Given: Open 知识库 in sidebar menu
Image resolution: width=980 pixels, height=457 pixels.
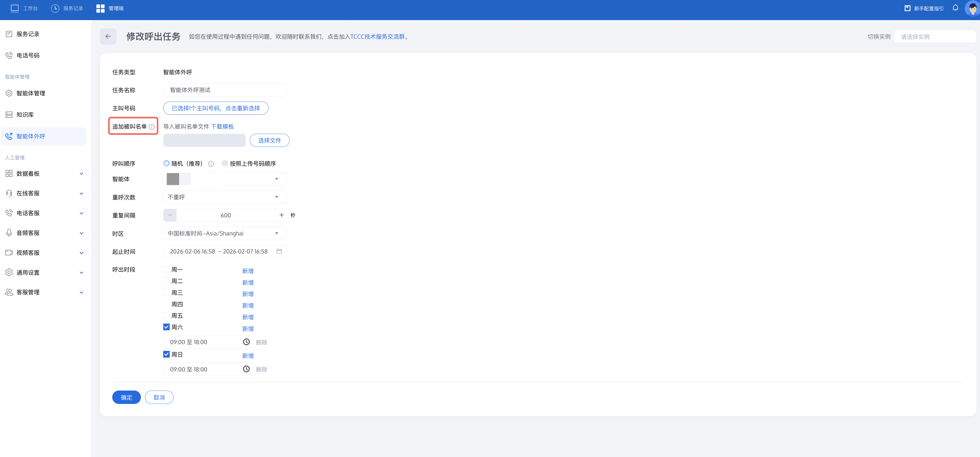Looking at the screenshot, I should tap(25, 115).
